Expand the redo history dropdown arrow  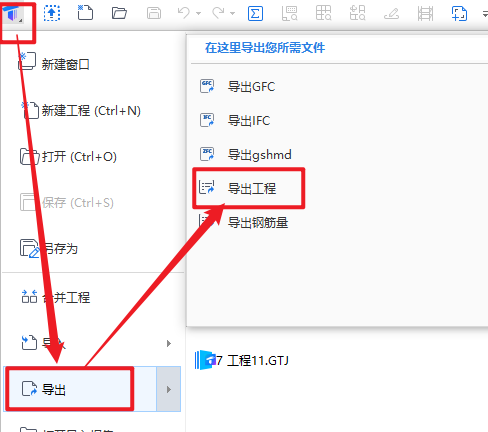tap(232, 14)
